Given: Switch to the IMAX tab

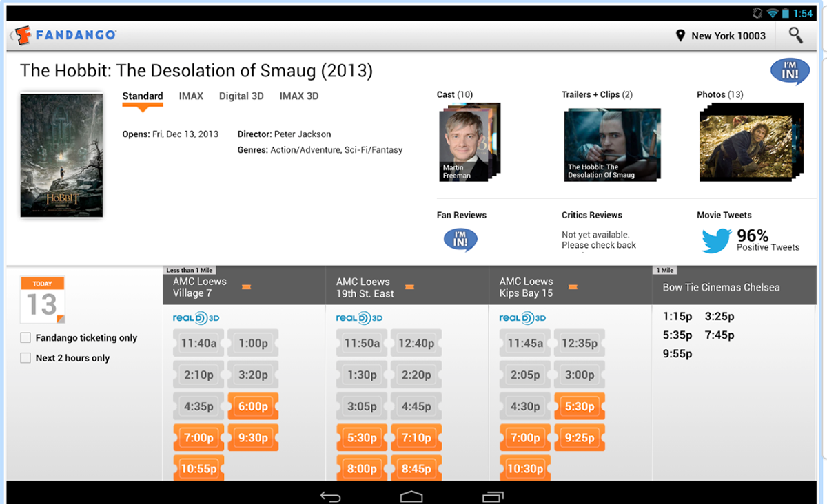Looking at the screenshot, I should click(x=191, y=96).
